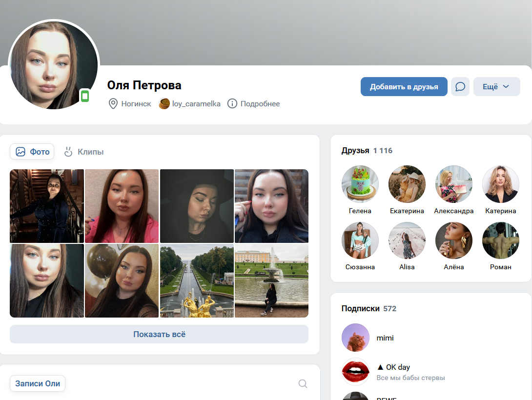
Task: Open the mimi subscription avatar
Action: (x=355, y=338)
